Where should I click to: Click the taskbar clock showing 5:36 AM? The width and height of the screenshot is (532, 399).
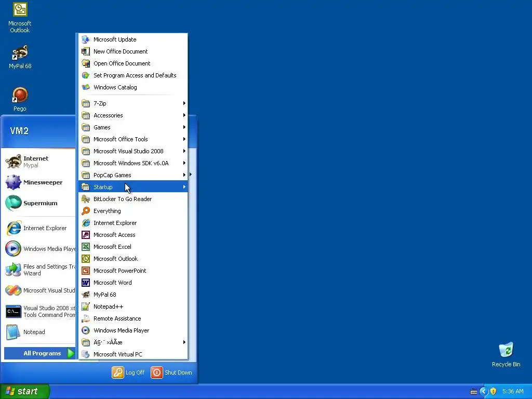click(513, 391)
